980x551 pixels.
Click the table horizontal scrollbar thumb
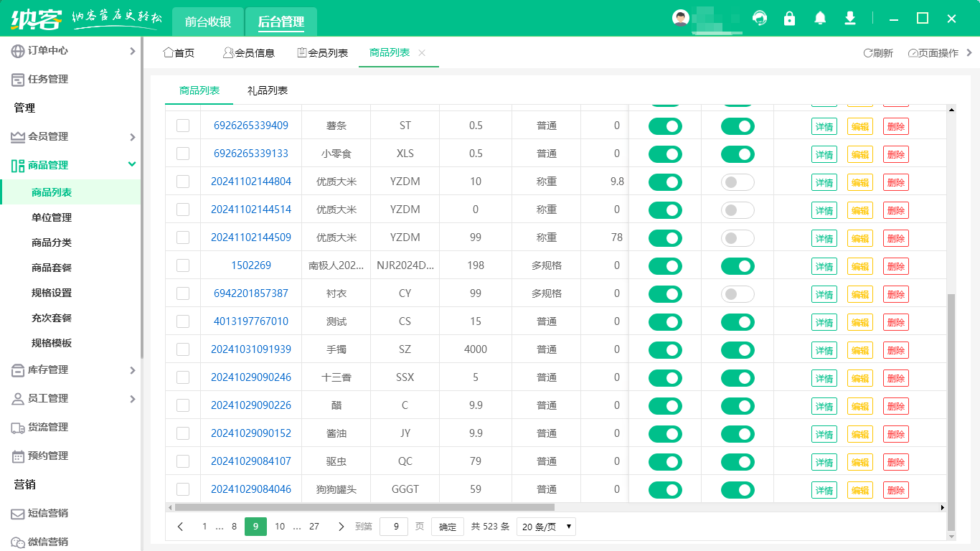coord(365,507)
